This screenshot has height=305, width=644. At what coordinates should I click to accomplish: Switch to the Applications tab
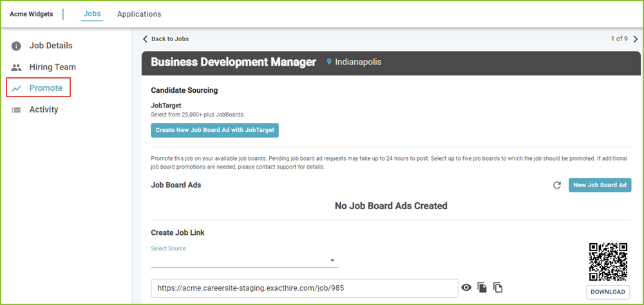pyautogui.click(x=139, y=14)
